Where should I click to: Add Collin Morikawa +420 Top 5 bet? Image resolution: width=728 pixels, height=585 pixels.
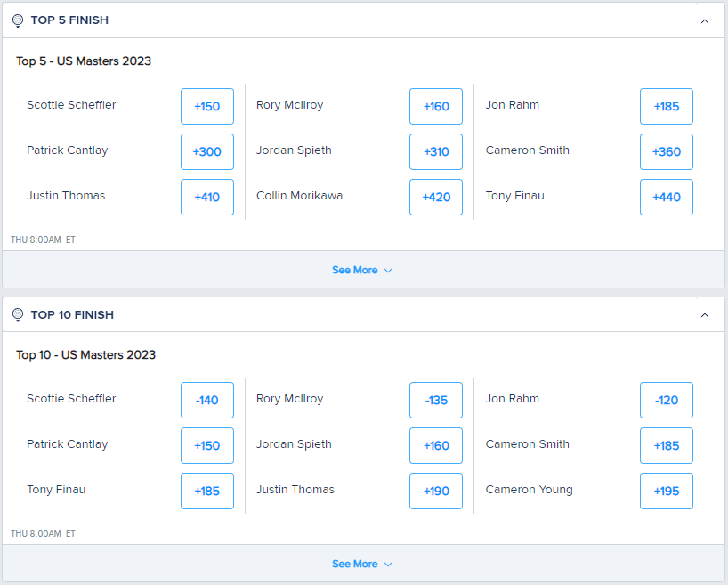pos(436,198)
